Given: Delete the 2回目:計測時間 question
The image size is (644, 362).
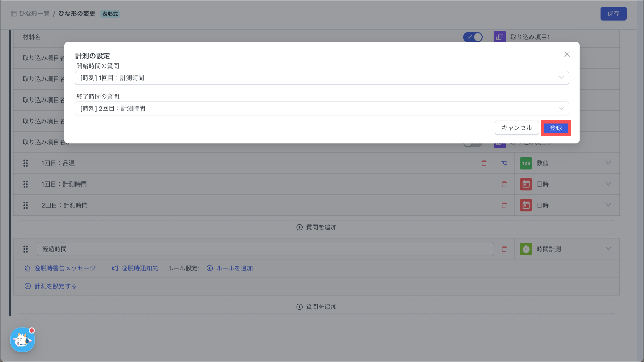Looking at the screenshot, I should (x=504, y=205).
